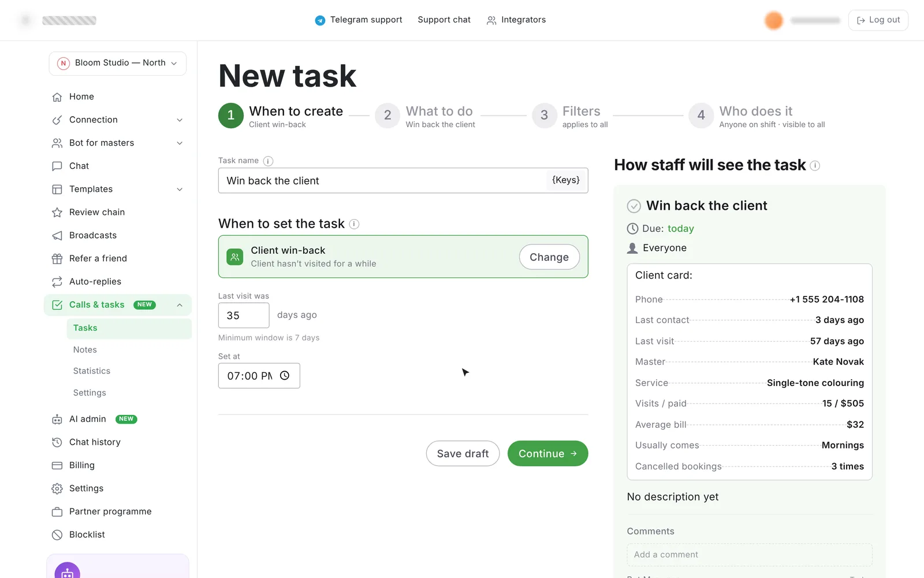
Task: Click the Broadcasts megaphone icon
Action: tap(57, 235)
